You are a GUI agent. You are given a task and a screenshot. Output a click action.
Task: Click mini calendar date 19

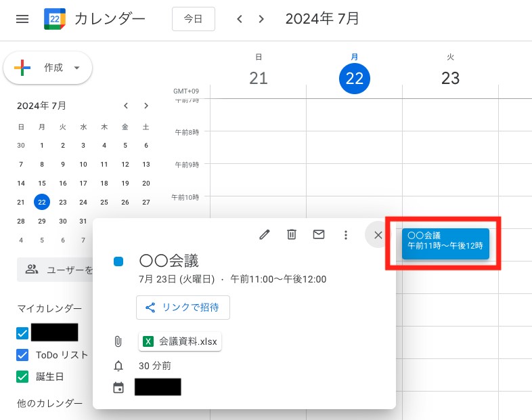(x=125, y=184)
